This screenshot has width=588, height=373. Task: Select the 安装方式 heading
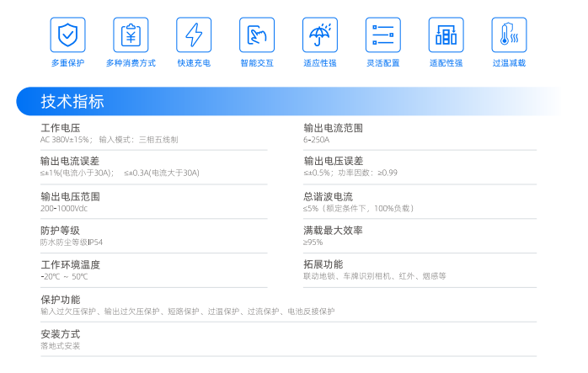click(x=60, y=333)
